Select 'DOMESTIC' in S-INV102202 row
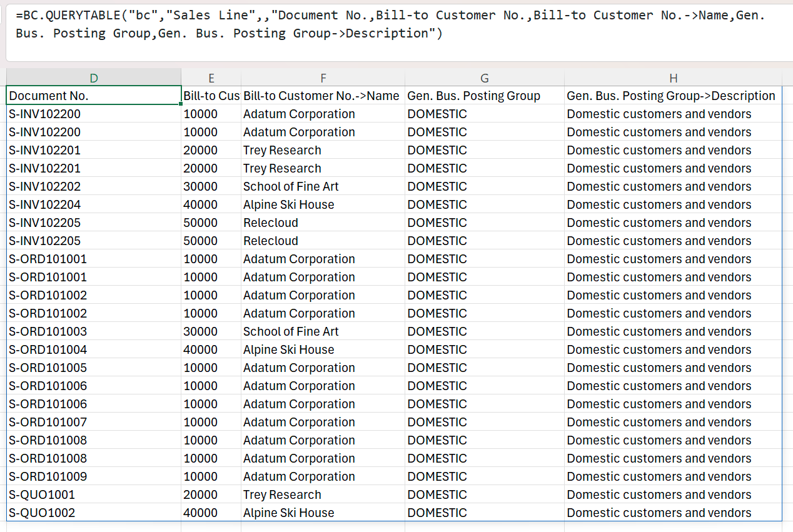The height and width of the screenshot is (532, 793). point(485,186)
